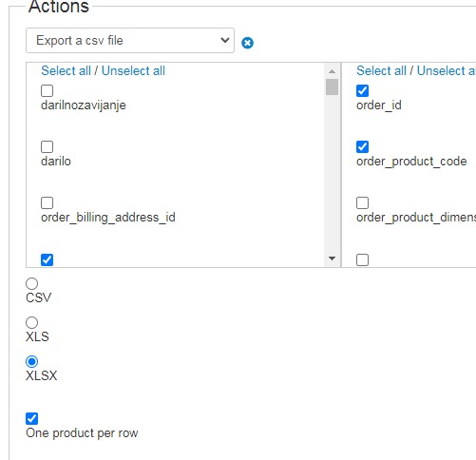The width and height of the screenshot is (476, 460).
Task: Remove action with blue circle-x icon
Action: (x=247, y=43)
